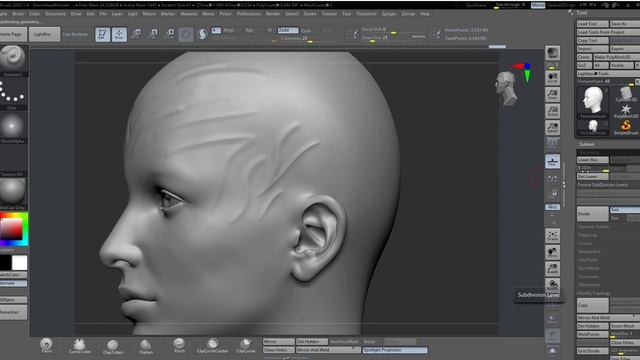The width and height of the screenshot is (640, 360).
Task: Select the ClayCubes brush at bottom
Action: coord(113,347)
